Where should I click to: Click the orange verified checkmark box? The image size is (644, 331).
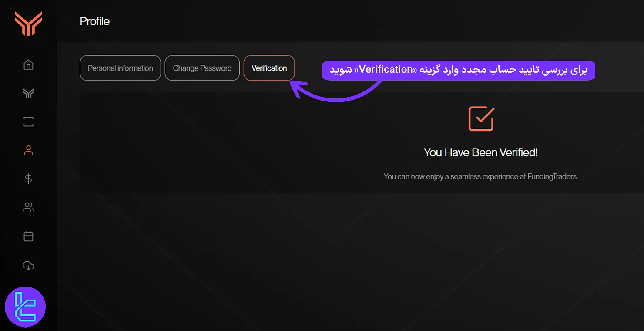[x=481, y=118]
